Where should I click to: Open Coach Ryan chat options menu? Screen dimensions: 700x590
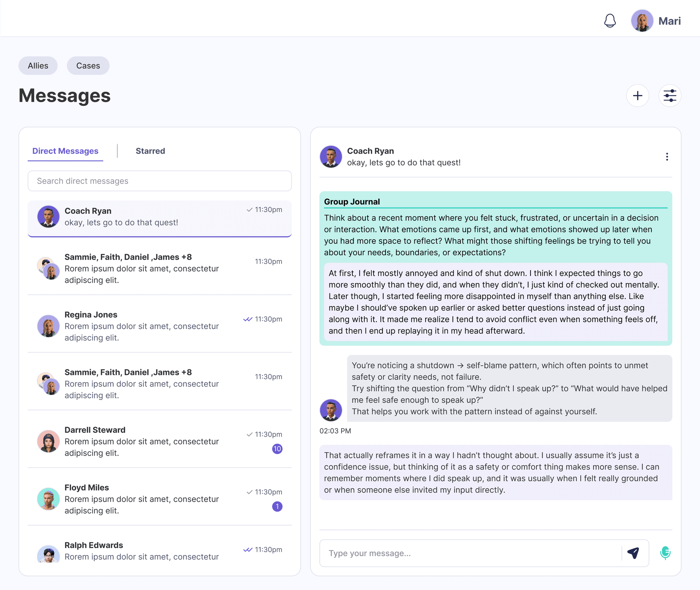pyautogui.click(x=667, y=157)
